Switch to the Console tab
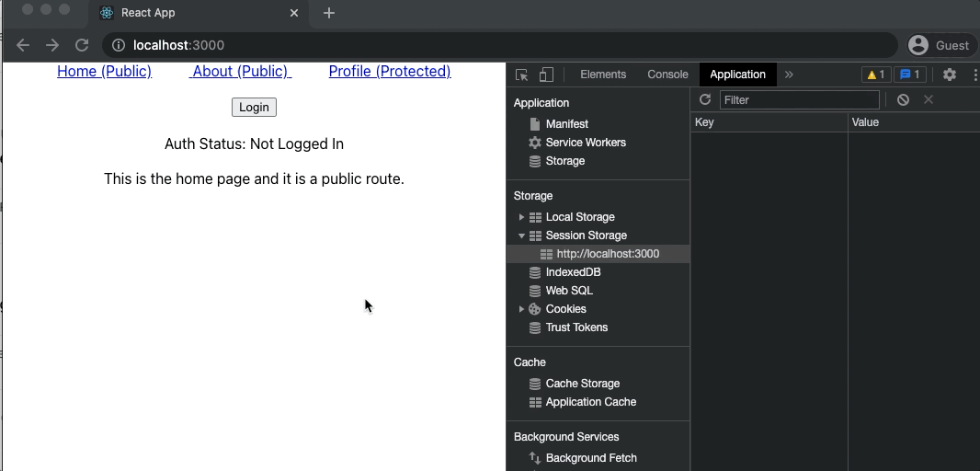980x471 pixels. (x=667, y=75)
